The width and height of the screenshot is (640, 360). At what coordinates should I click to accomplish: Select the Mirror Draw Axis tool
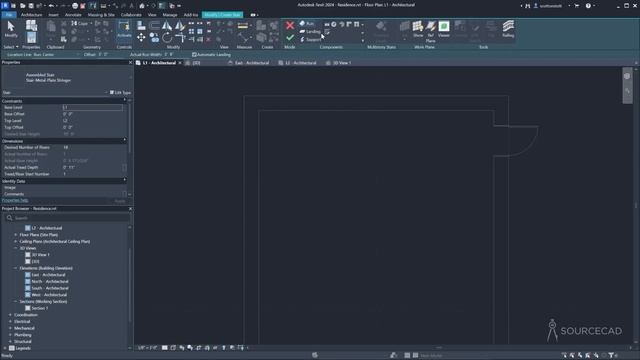click(180, 26)
